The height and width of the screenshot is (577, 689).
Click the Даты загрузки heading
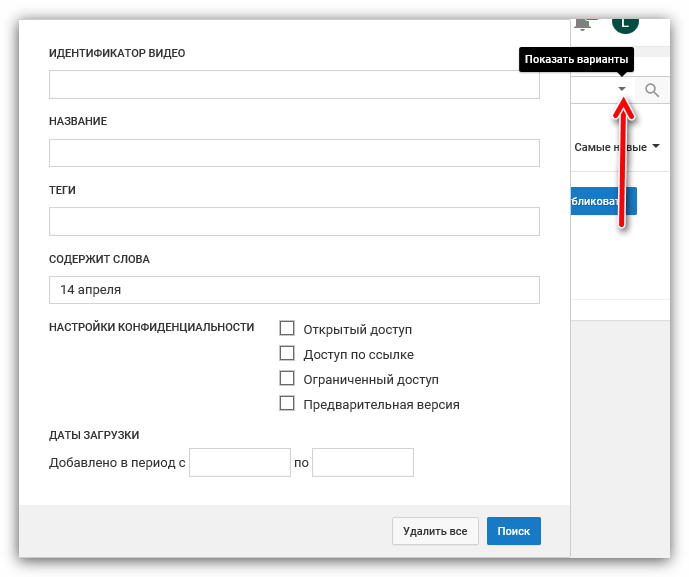coord(94,435)
